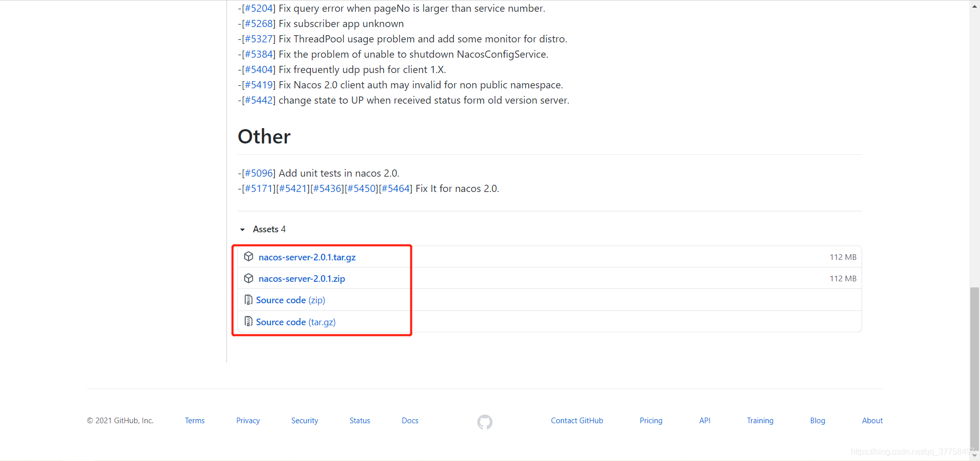Go to Contact GitHub page
The height and width of the screenshot is (461, 980).
click(577, 421)
